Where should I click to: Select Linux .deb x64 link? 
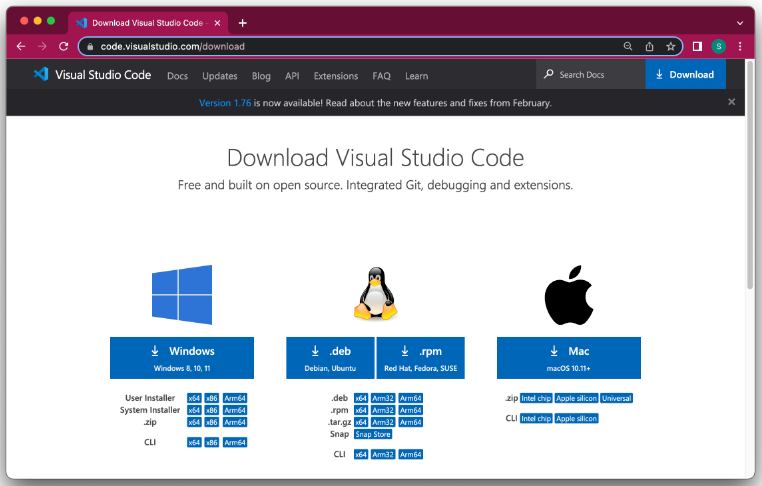coord(361,398)
